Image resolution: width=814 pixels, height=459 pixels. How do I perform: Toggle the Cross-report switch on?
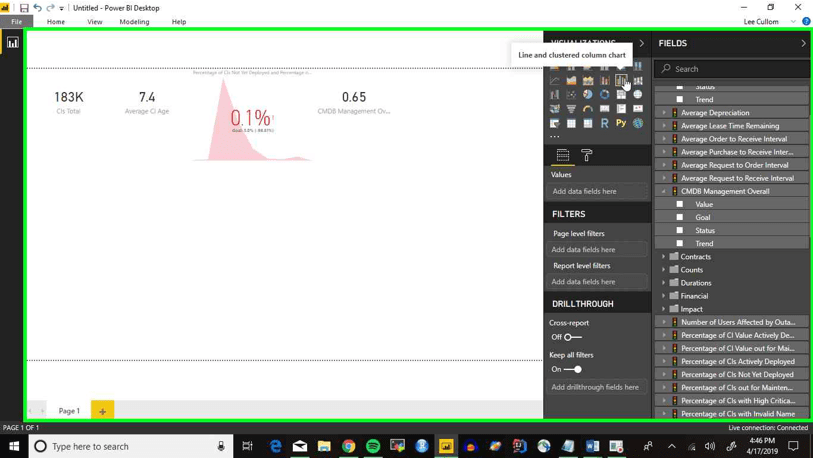point(573,337)
